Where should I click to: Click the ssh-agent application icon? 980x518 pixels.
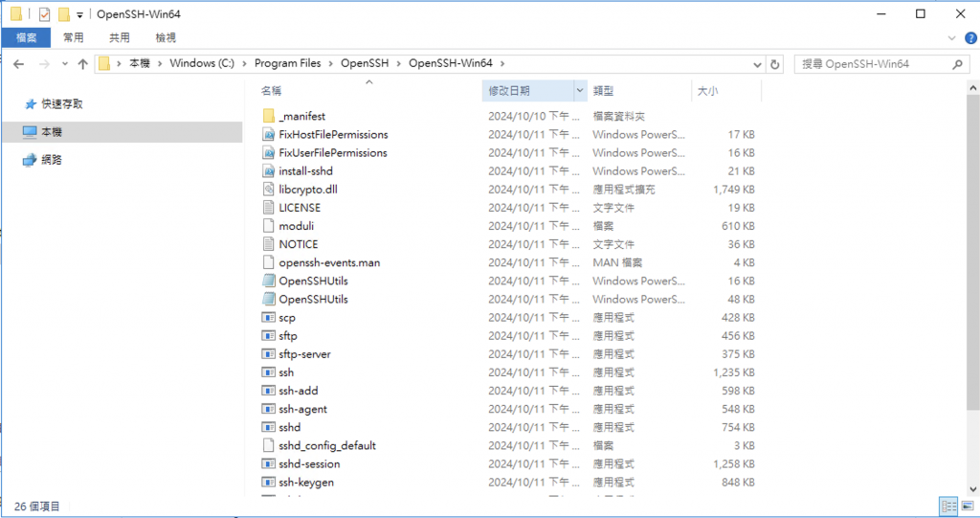(x=269, y=409)
